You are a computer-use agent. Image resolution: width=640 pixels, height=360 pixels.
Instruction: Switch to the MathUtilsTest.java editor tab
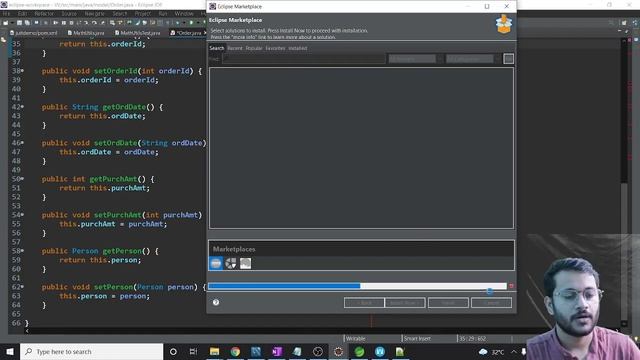[138, 33]
